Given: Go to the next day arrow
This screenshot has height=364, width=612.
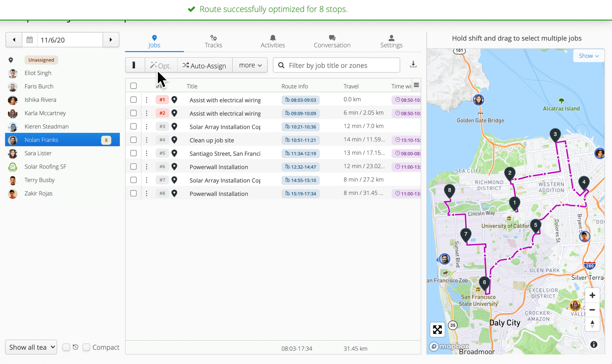Looking at the screenshot, I should point(111,40).
